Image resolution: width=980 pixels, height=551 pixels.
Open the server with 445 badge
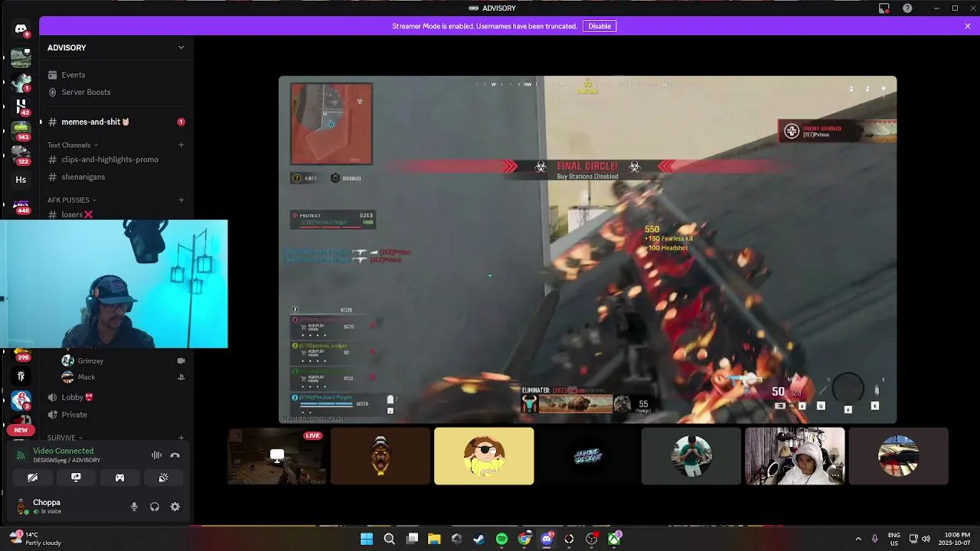point(21,205)
